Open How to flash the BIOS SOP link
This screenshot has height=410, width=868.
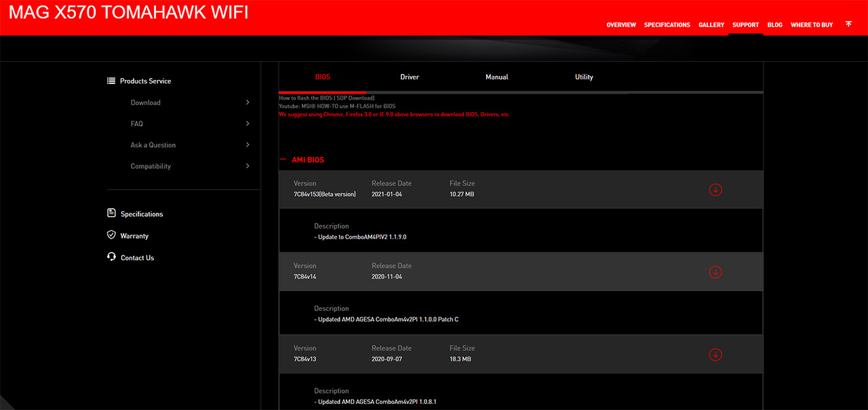327,98
